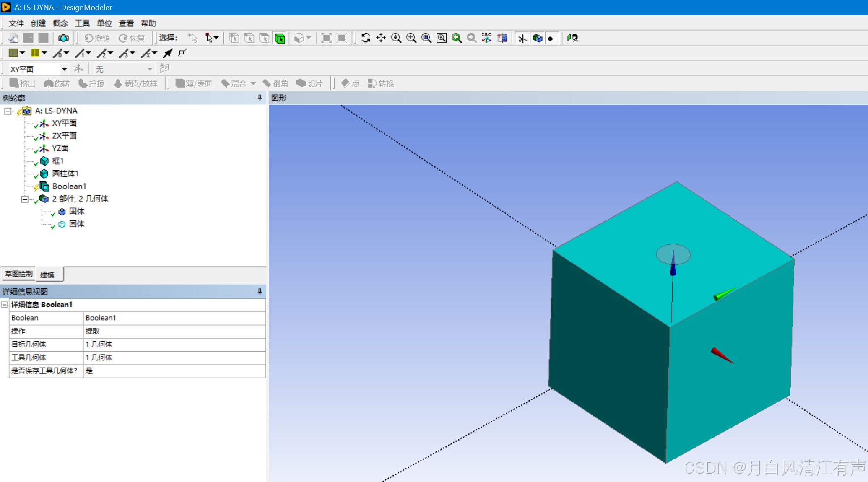This screenshot has height=482, width=868.
Task: Toggle display plane axes icon
Action: pos(522,39)
